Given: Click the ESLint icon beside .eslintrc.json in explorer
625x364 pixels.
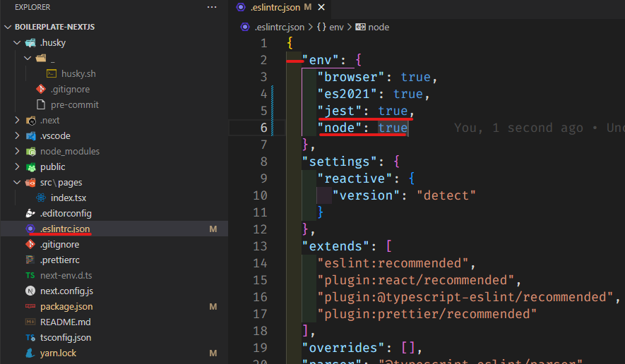Looking at the screenshot, I should click(x=30, y=229).
